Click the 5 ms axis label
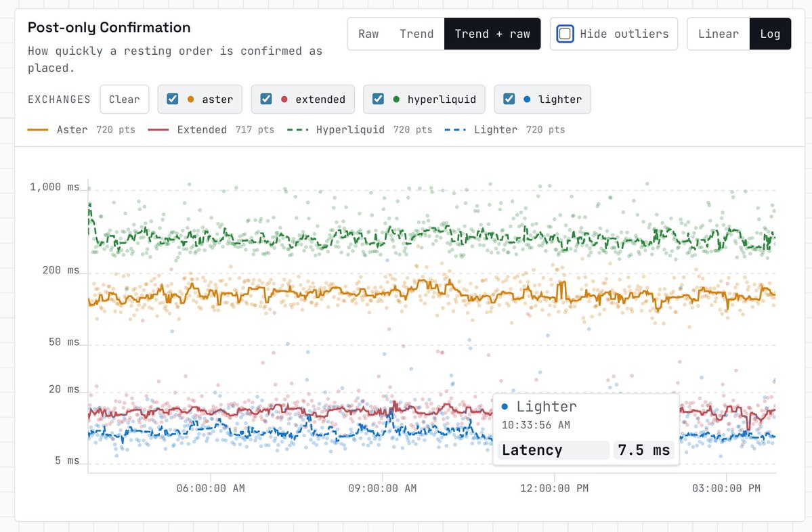This screenshot has width=812, height=532. (x=67, y=460)
